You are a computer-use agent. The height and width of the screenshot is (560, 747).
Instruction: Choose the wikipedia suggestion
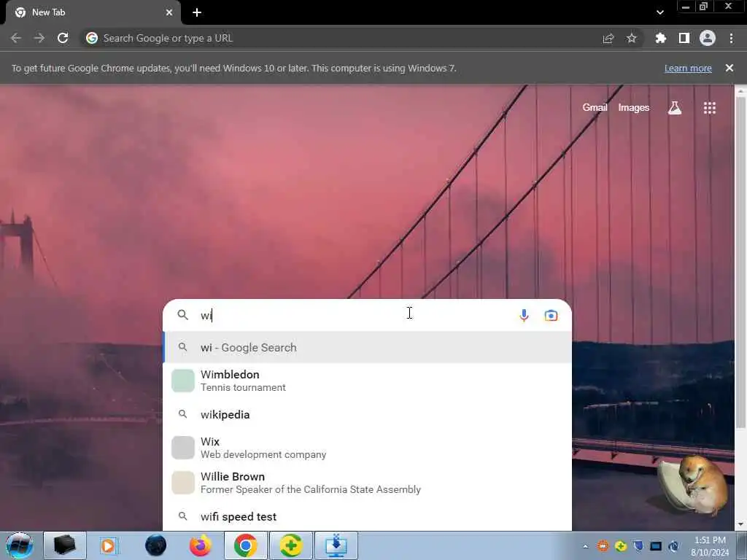367,414
